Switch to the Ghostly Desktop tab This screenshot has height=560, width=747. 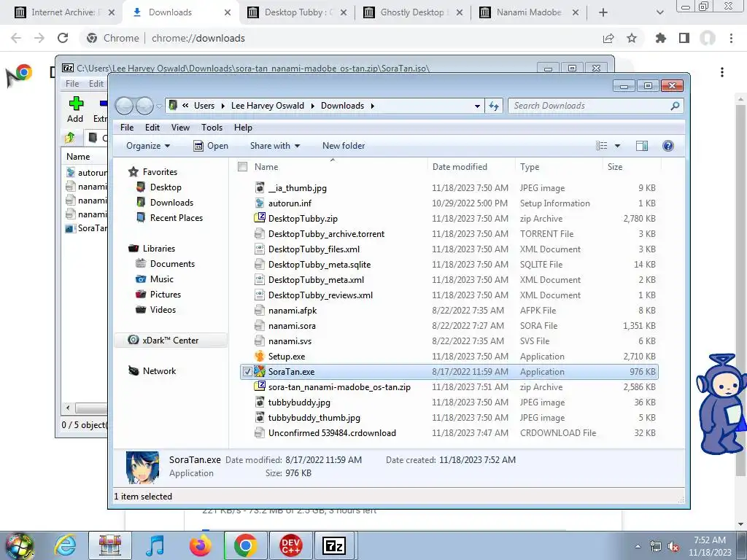pyautogui.click(x=413, y=12)
